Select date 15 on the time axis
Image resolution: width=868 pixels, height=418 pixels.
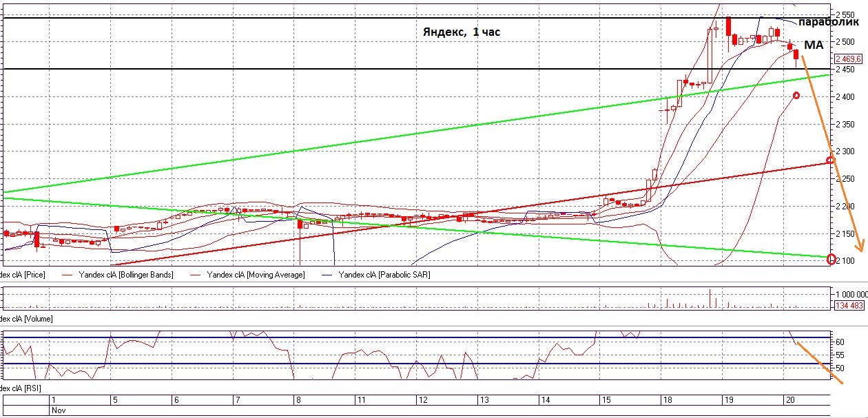(x=606, y=399)
